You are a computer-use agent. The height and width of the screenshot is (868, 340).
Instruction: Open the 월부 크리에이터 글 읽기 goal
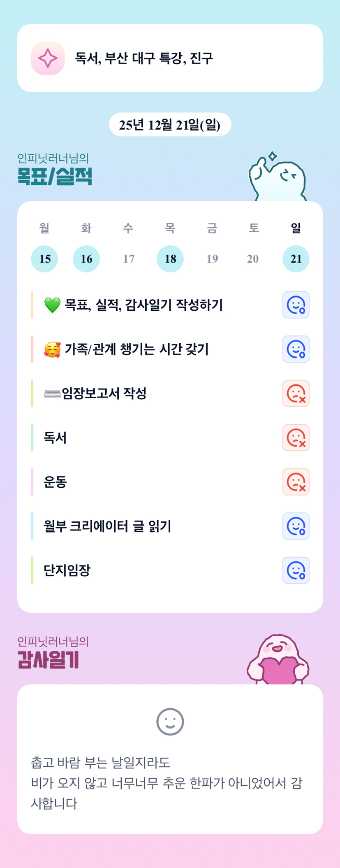click(107, 526)
